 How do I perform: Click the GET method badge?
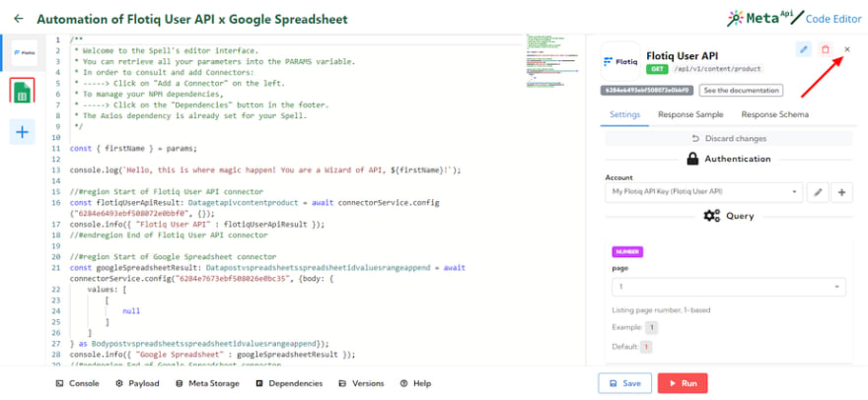(x=657, y=69)
